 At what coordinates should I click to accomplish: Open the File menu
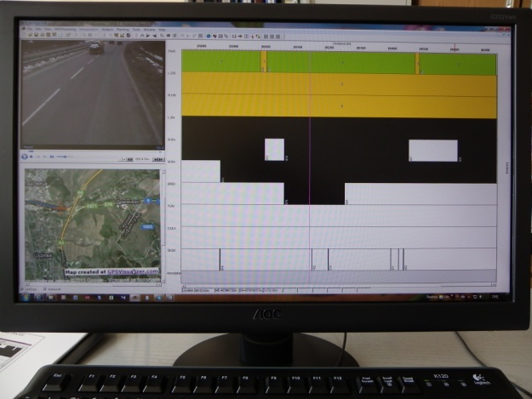tap(28, 30)
